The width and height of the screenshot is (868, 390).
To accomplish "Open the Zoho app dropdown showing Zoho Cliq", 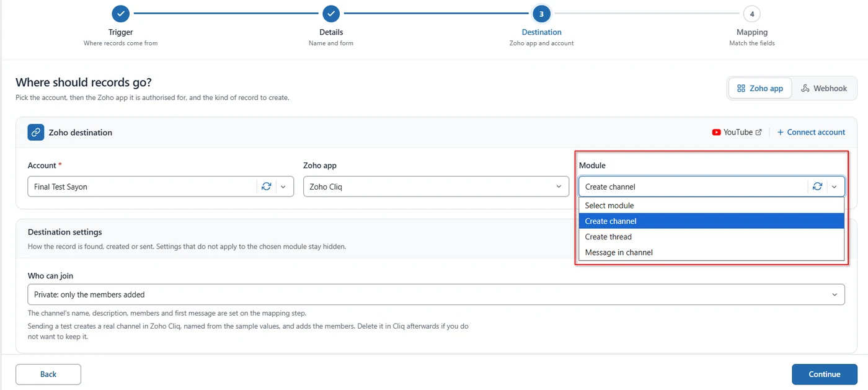I will tap(436, 187).
